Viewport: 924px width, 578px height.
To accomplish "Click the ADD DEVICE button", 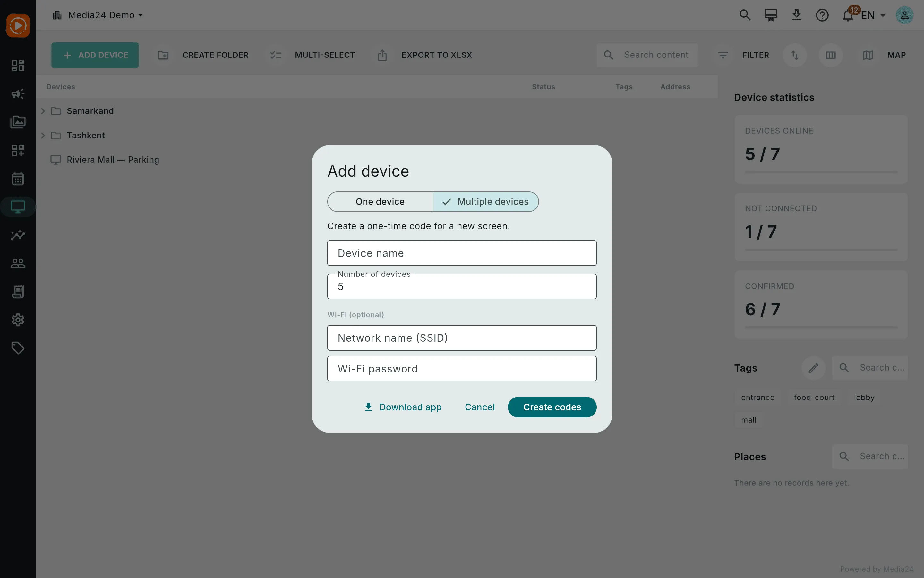I will (95, 55).
